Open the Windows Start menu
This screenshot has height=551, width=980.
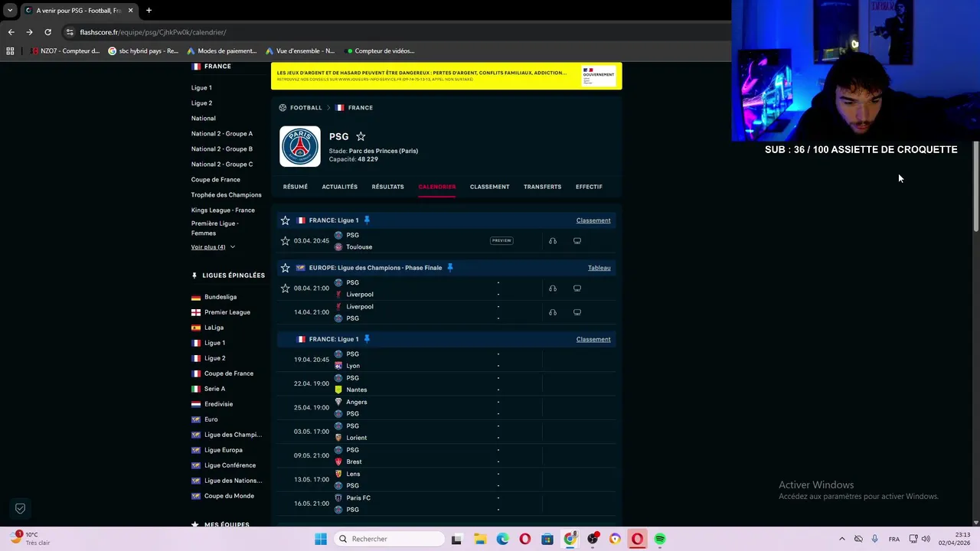click(x=321, y=539)
